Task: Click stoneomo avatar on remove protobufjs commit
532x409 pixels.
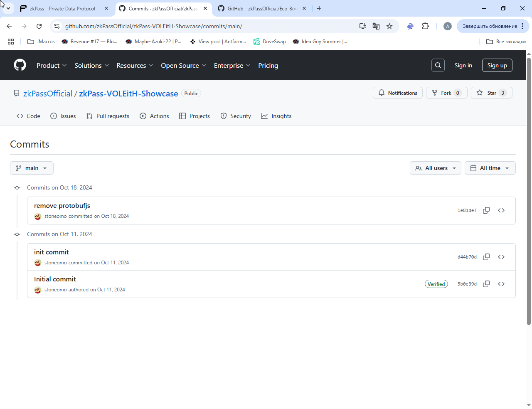Action: 38,216
